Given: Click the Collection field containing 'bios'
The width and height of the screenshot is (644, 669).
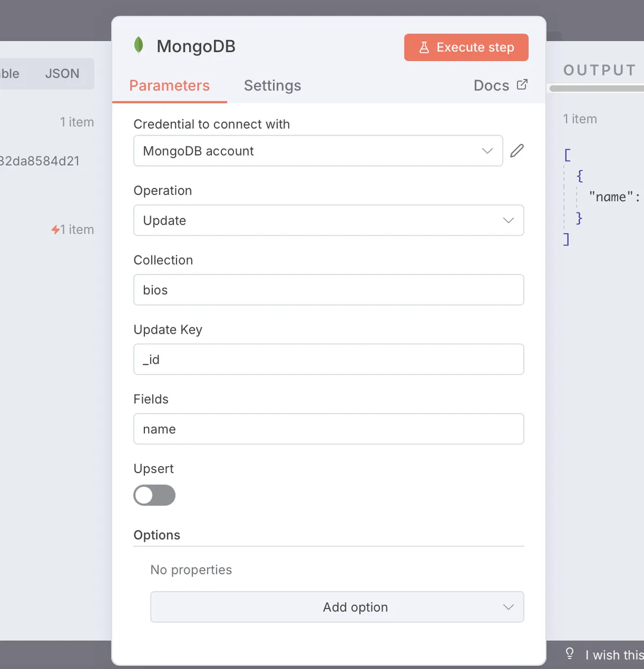Looking at the screenshot, I should 328,290.
